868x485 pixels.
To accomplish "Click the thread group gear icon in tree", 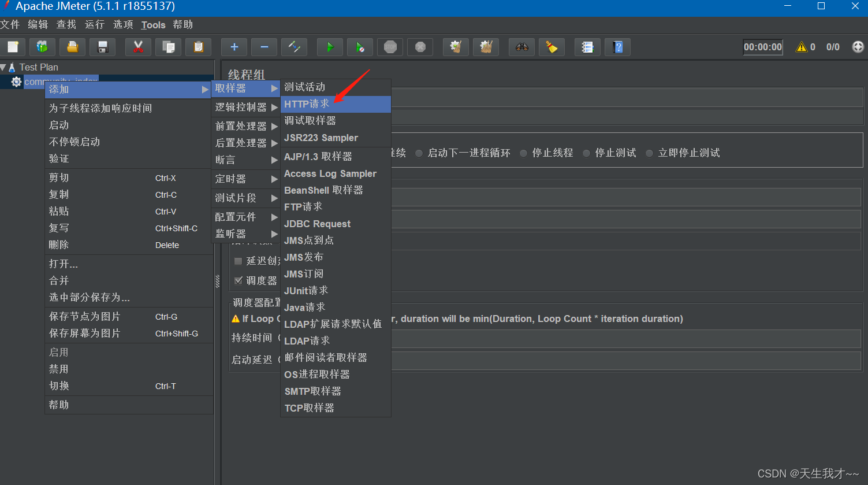I will coord(16,82).
